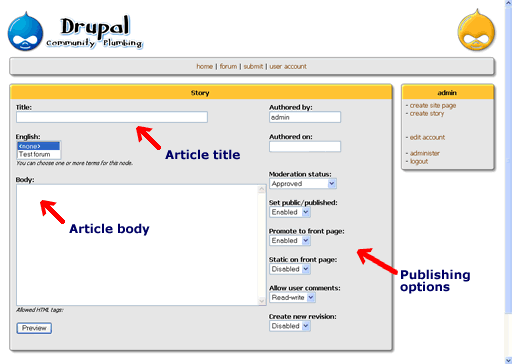The width and height of the screenshot is (512, 364).
Task: Click the Body scrollbar up arrow
Action: click(x=262, y=189)
